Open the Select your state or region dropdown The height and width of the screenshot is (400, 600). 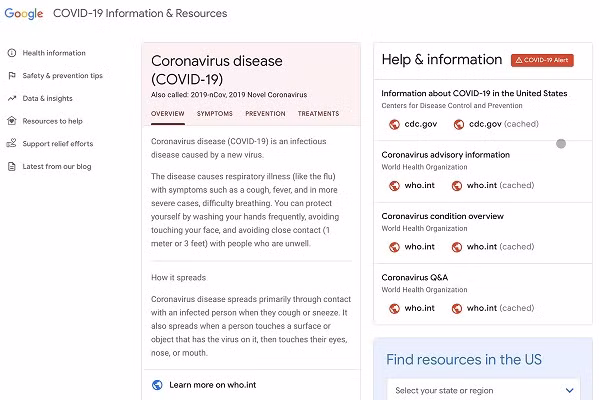pos(485,390)
